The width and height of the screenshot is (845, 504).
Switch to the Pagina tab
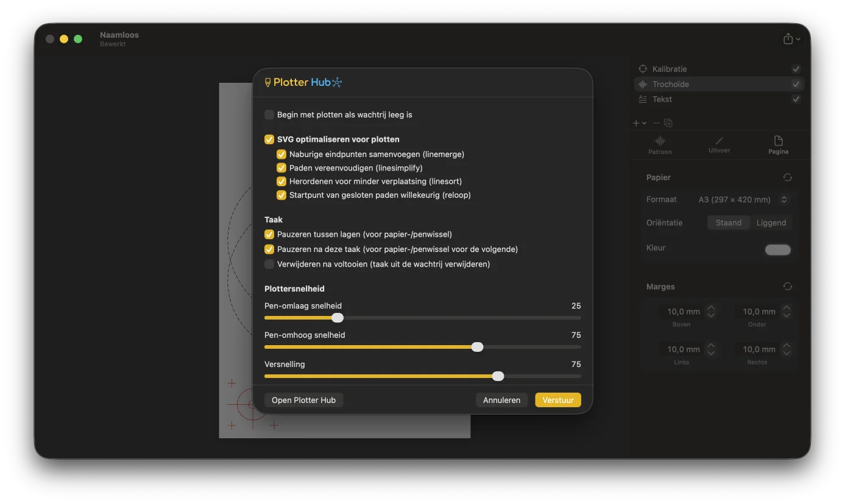pos(779,145)
